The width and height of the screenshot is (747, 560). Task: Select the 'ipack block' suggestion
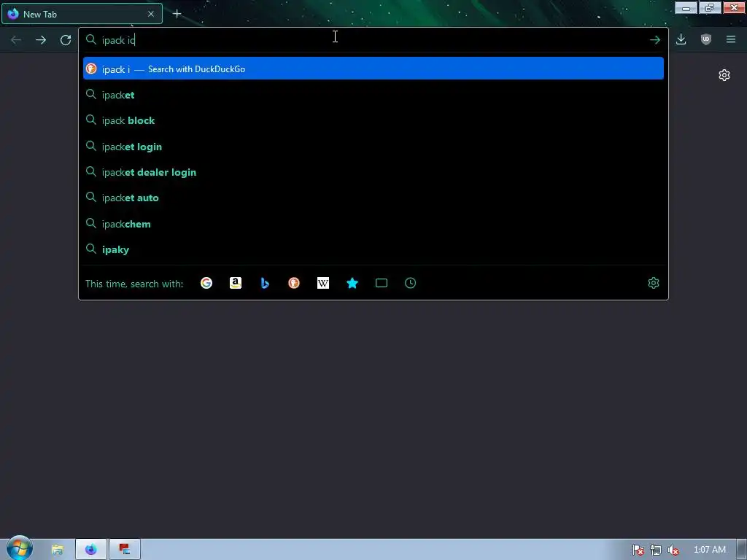(x=373, y=120)
